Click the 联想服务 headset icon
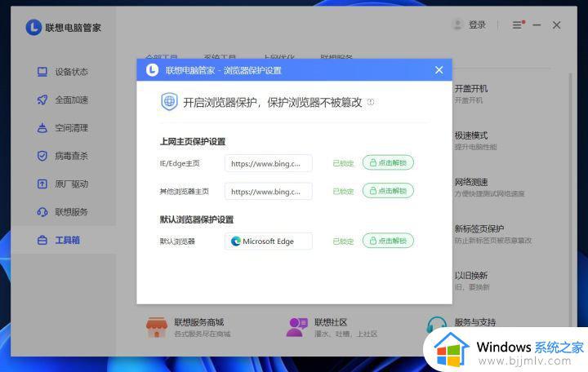The height and width of the screenshot is (372, 588). (x=42, y=212)
